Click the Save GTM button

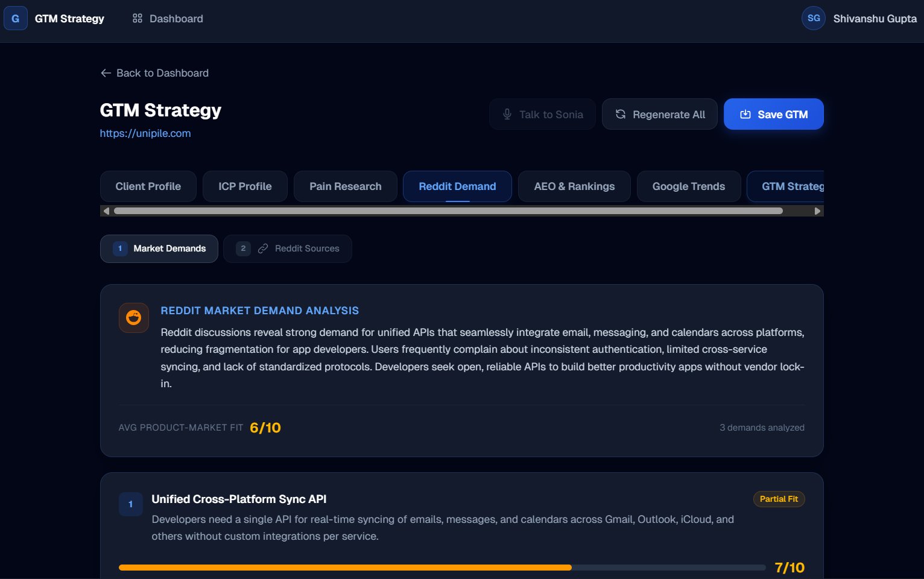click(774, 114)
